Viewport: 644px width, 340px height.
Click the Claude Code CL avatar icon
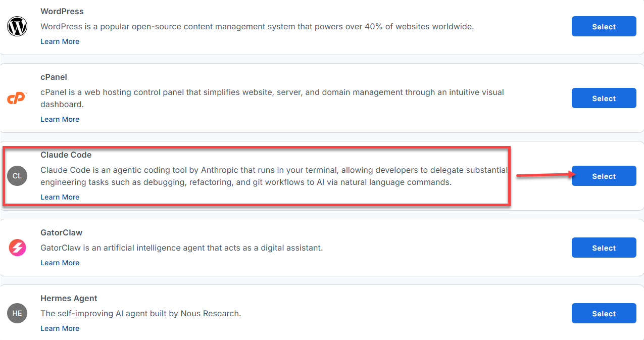[x=17, y=176]
